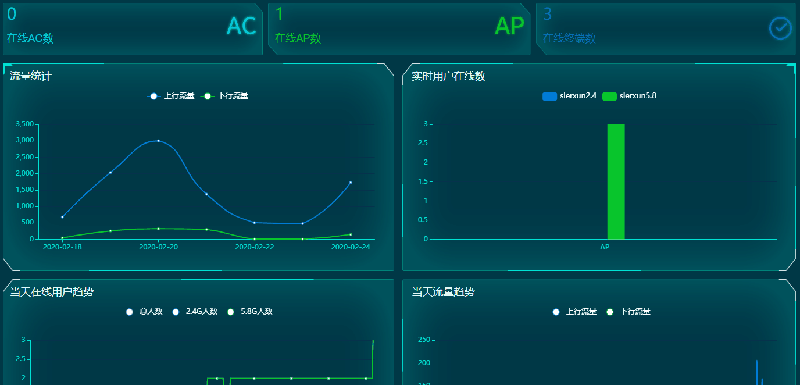
Task: Toggle 上行流量 legend in 流量统计 chart
Action: point(171,96)
